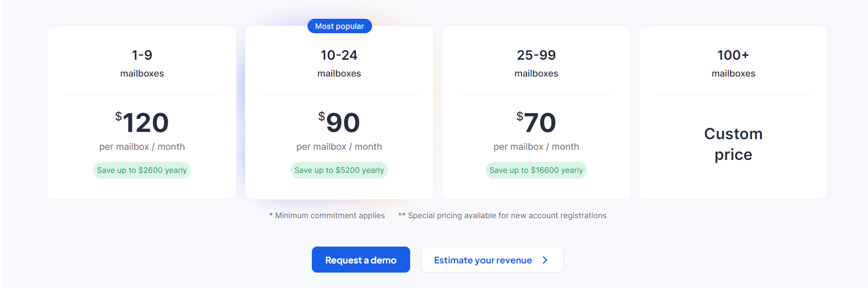Click the Most popular badge
Image resolution: width=868 pixels, height=288 pixels.
tap(339, 26)
